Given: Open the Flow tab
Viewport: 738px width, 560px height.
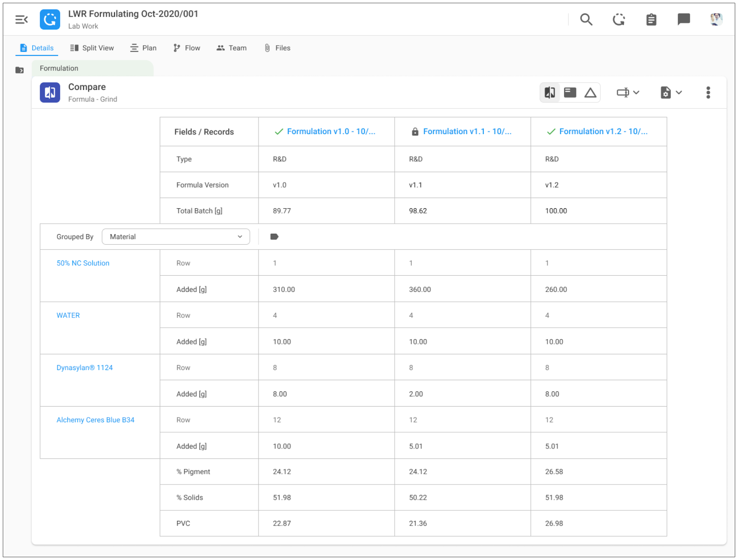Looking at the screenshot, I should [186, 48].
